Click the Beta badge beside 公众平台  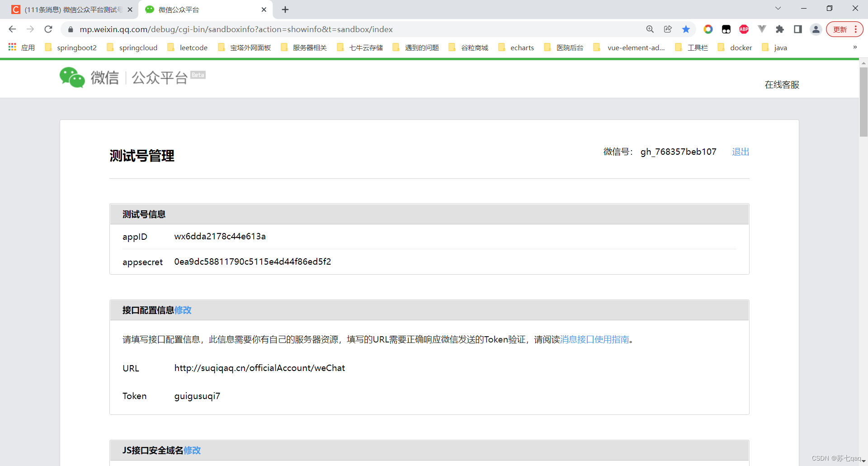(198, 75)
